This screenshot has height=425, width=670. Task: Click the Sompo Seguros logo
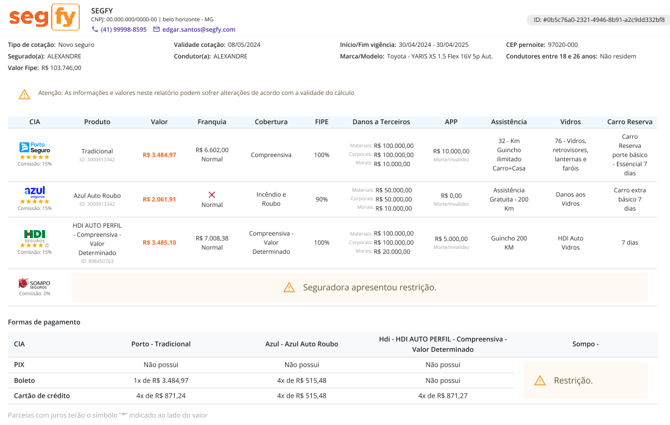pyautogui.click(x=34, y=284)
